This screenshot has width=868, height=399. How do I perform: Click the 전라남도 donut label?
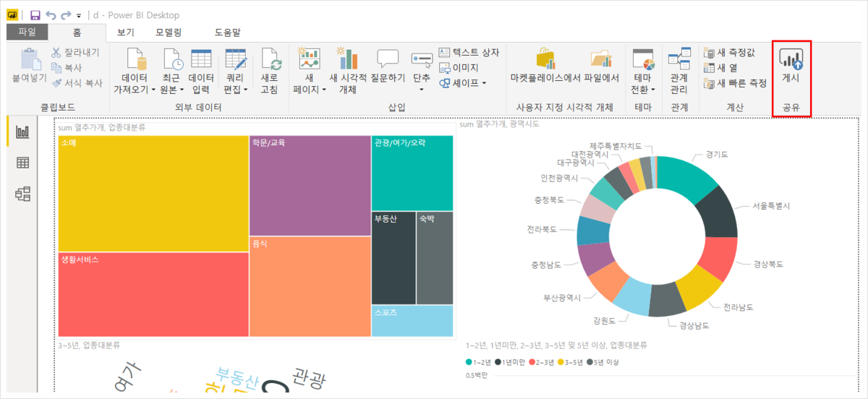click(x=739, y=306)
